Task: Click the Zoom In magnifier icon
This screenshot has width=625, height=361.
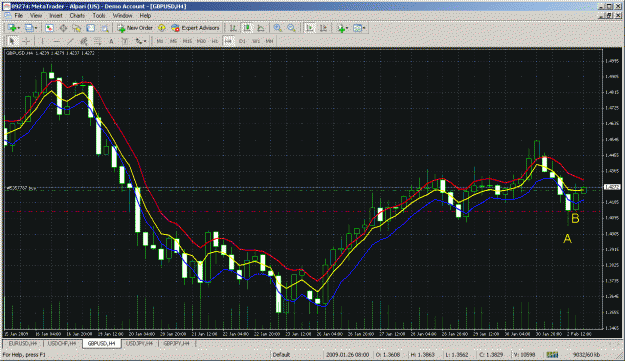Action: (278, 28)
